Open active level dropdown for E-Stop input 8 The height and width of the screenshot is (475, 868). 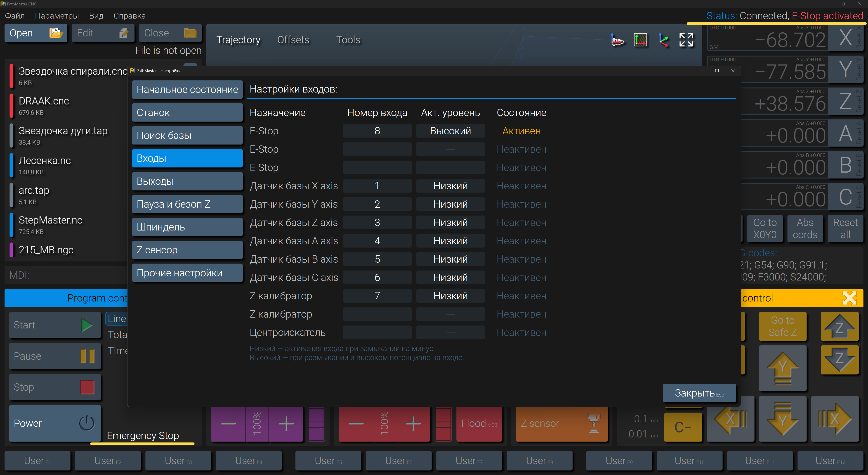(450, 131)
